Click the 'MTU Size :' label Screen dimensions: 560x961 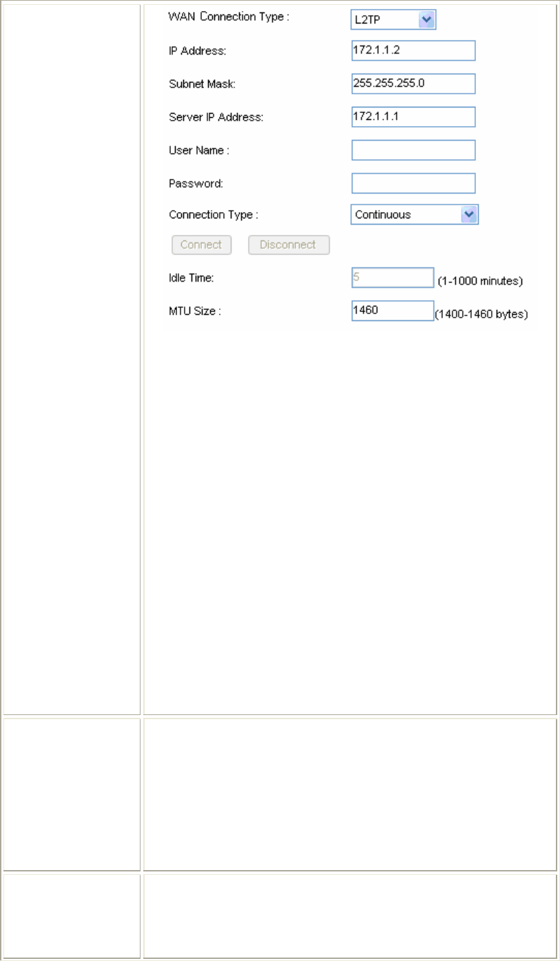(x=195, y=311)
